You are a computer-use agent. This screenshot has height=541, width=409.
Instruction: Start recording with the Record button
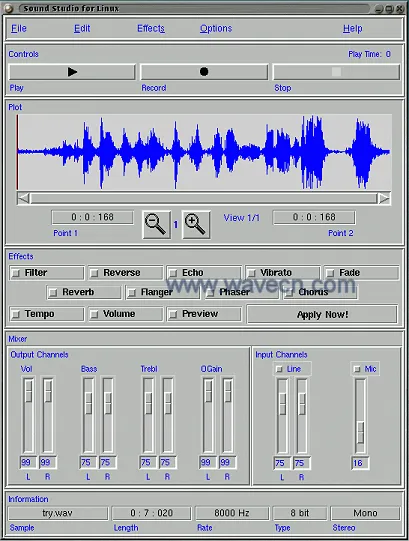204,72
